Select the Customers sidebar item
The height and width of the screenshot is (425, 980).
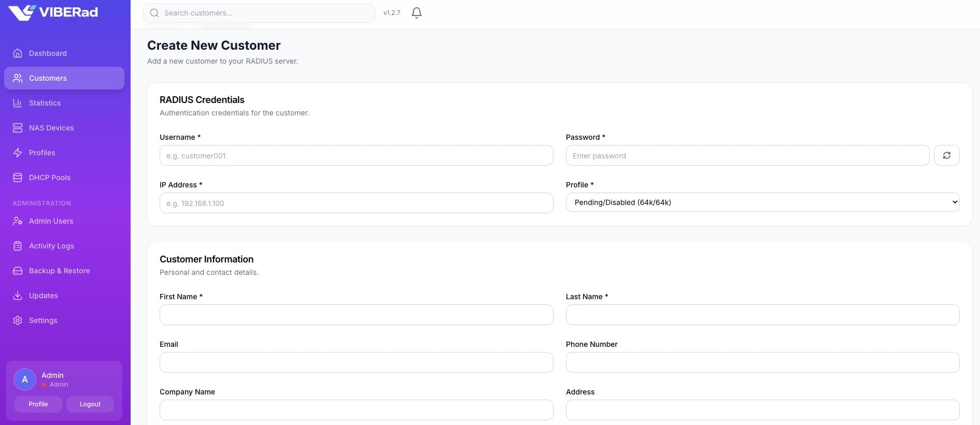[x=64, y=78]
